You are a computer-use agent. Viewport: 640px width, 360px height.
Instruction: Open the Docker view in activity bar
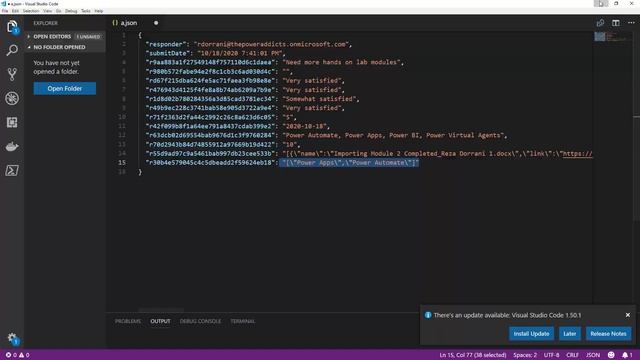[12, 147]
